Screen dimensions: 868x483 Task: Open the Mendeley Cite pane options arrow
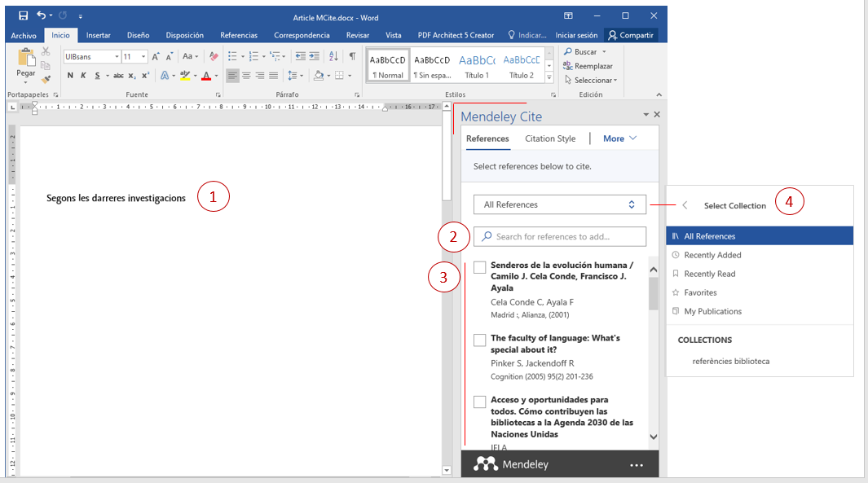point(645,115)
